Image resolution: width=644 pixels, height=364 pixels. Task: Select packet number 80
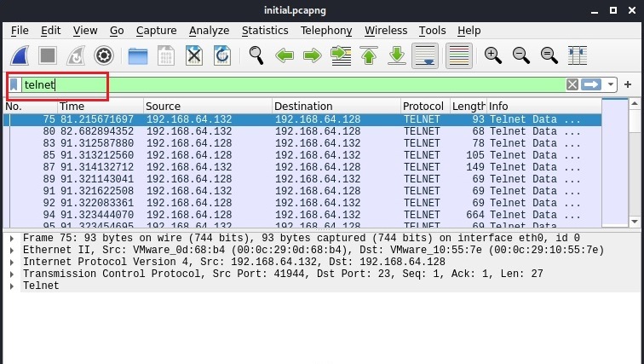click(x=302, y=131)
